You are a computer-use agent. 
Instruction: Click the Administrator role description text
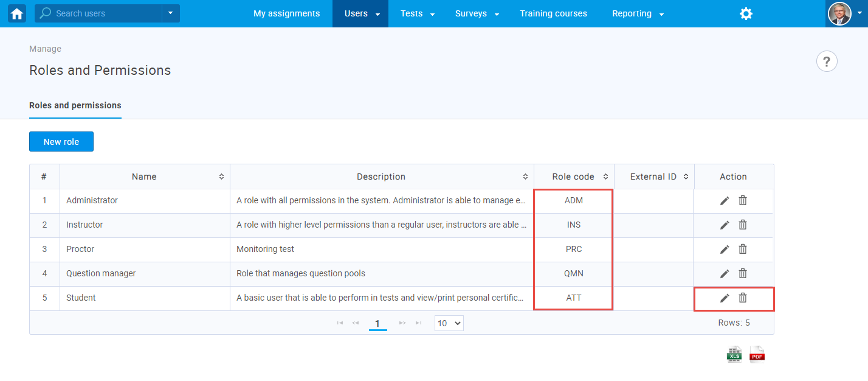pyautogui.click(x=381, y=200)
